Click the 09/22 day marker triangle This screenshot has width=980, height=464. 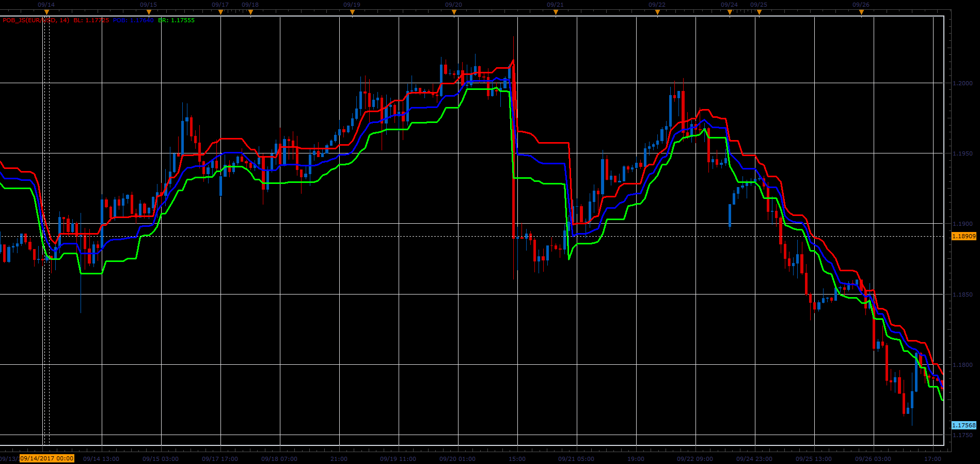coord(657,12)
